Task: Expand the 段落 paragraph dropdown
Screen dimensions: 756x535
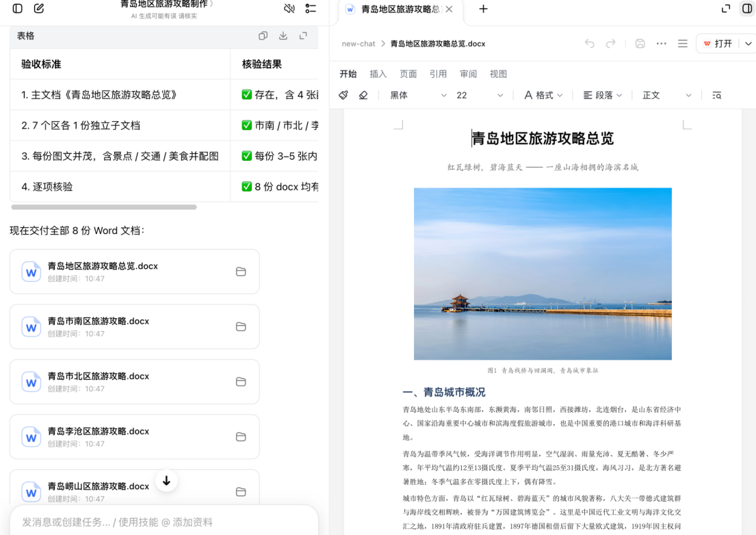Action: pos(603,95)
